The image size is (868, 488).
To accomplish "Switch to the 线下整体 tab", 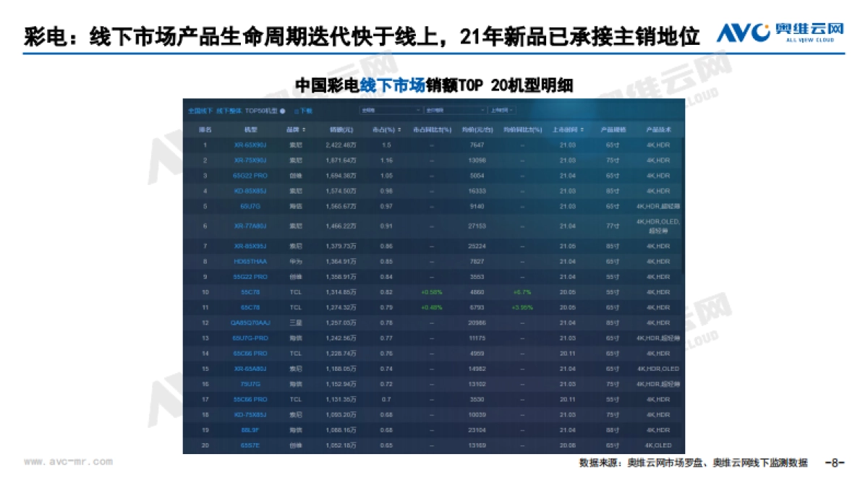I will (x=229, y=110).
